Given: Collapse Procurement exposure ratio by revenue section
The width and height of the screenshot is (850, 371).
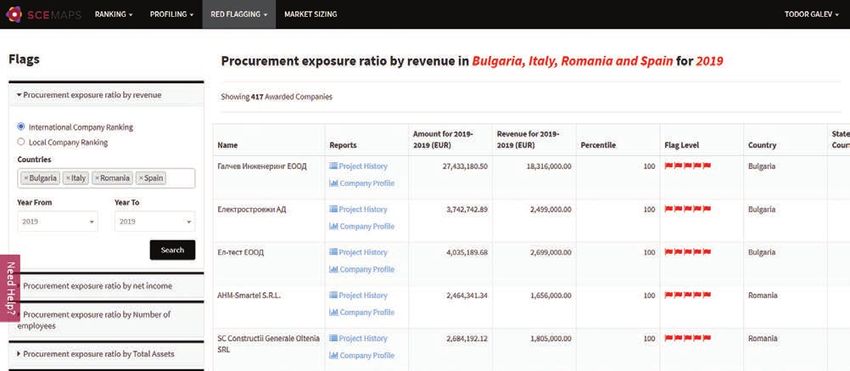Looking at the screenshot, I should pyautogui.click(x=106, y=95).
